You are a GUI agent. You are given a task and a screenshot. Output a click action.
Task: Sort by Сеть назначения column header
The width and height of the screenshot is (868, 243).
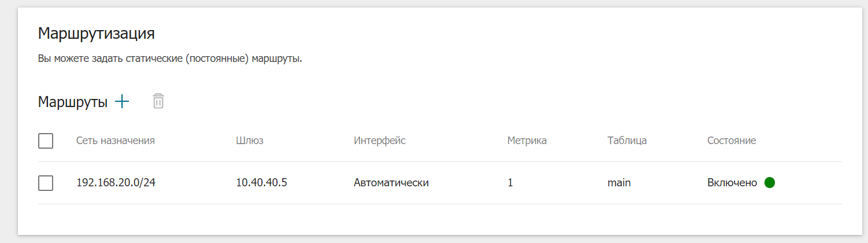coord(116,141)
